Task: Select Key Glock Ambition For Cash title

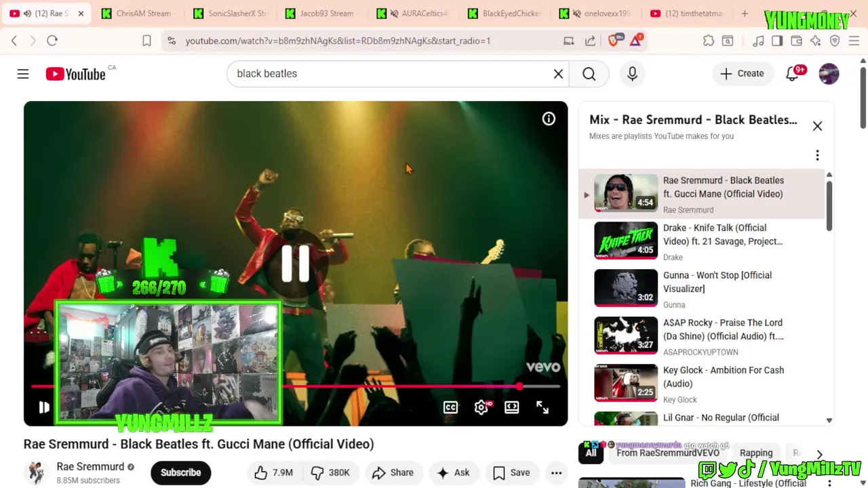Action: 723,377
